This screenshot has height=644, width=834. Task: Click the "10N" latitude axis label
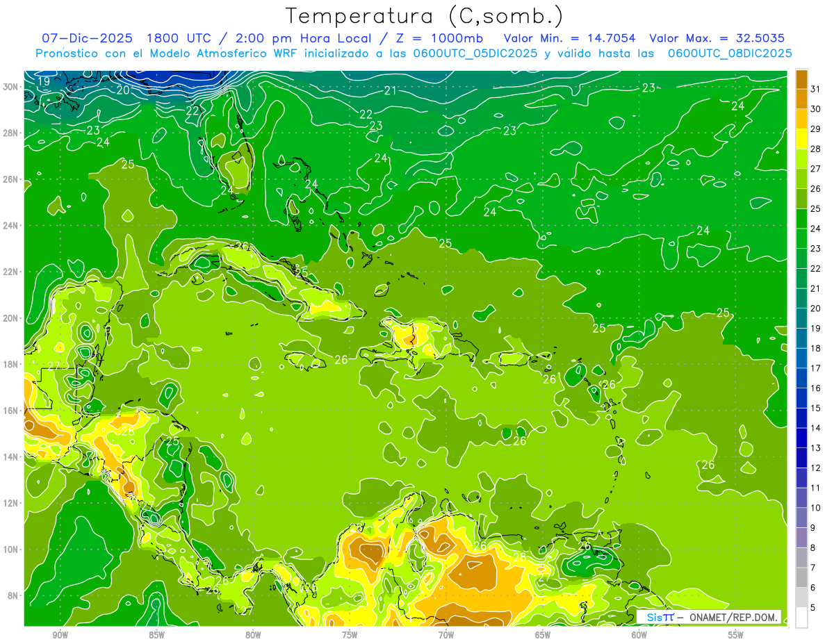click(10, 549)
